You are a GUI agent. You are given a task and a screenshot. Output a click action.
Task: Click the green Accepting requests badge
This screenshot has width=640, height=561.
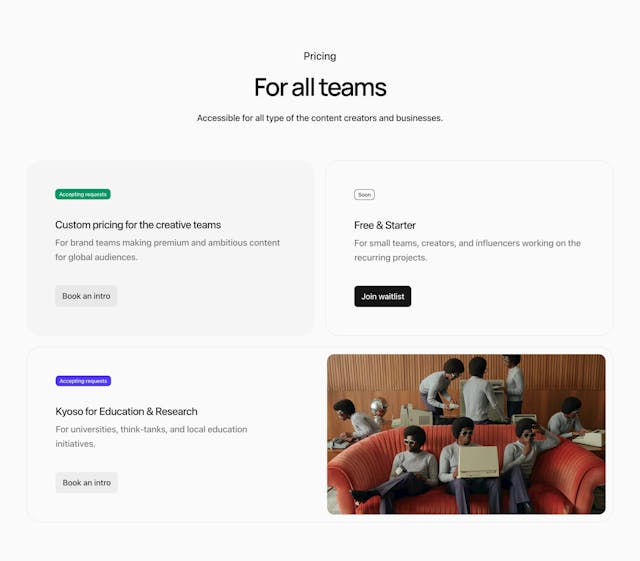tap(82, 194)
